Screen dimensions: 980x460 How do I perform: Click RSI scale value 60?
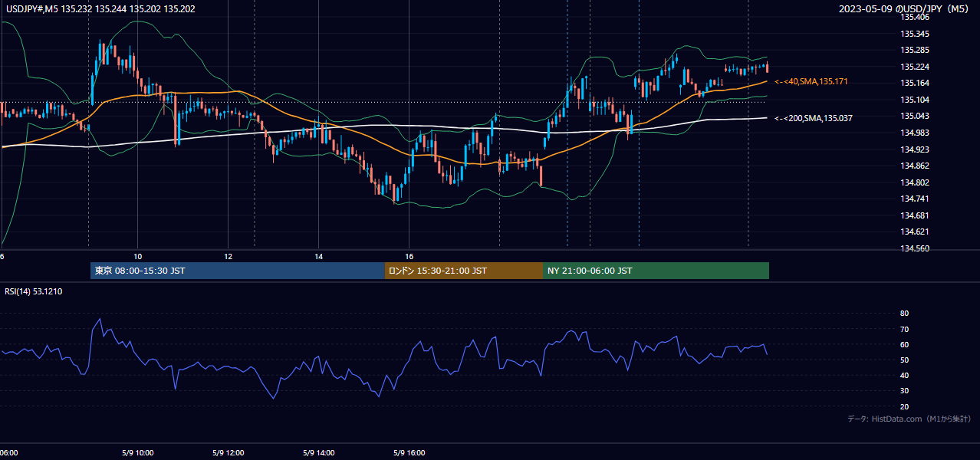click(905, 344)
